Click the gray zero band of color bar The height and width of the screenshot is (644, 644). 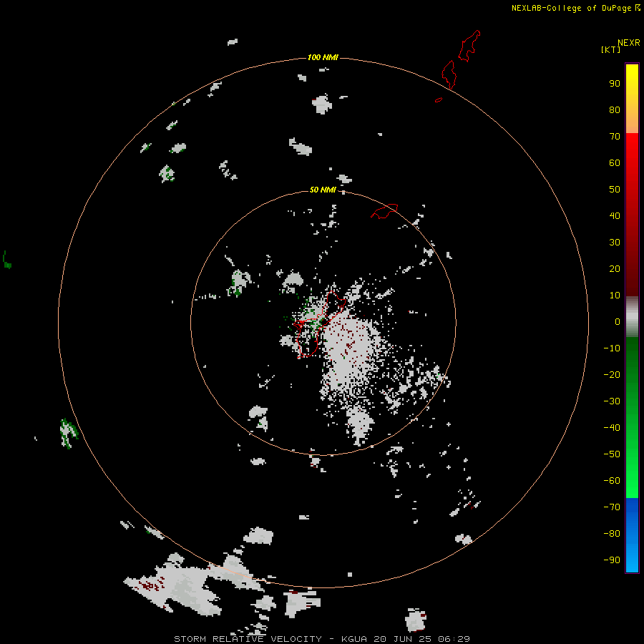632,317
